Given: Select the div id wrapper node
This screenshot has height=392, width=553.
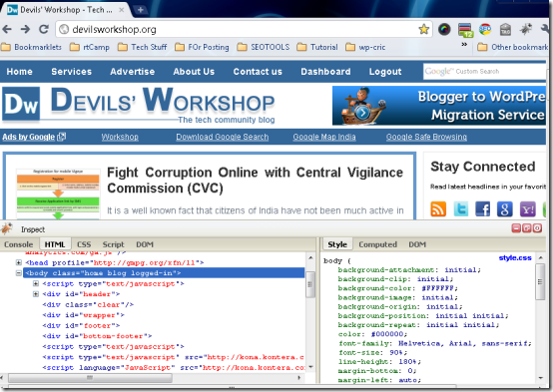Looking at the screenshot, I should pos(83,315).
